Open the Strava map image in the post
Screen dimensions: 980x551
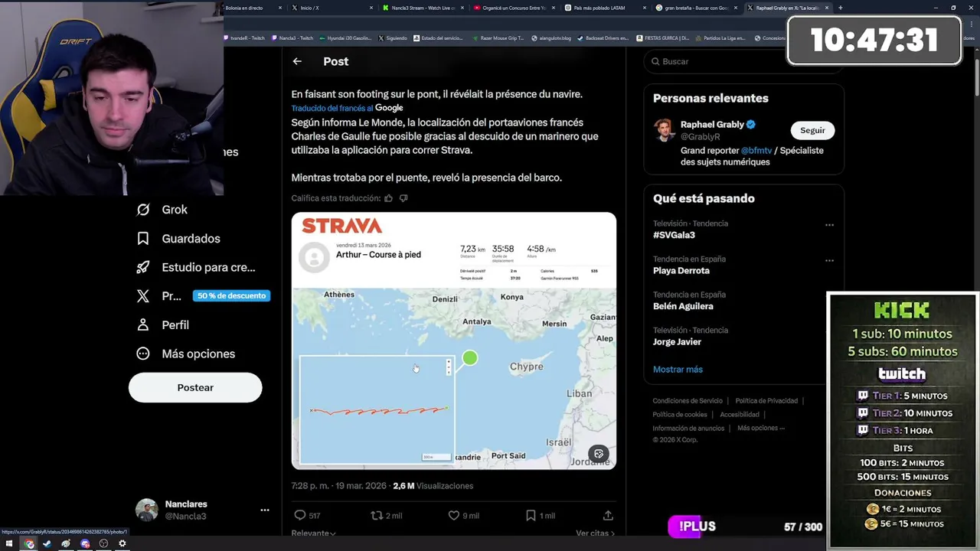(x=453, y=341)
